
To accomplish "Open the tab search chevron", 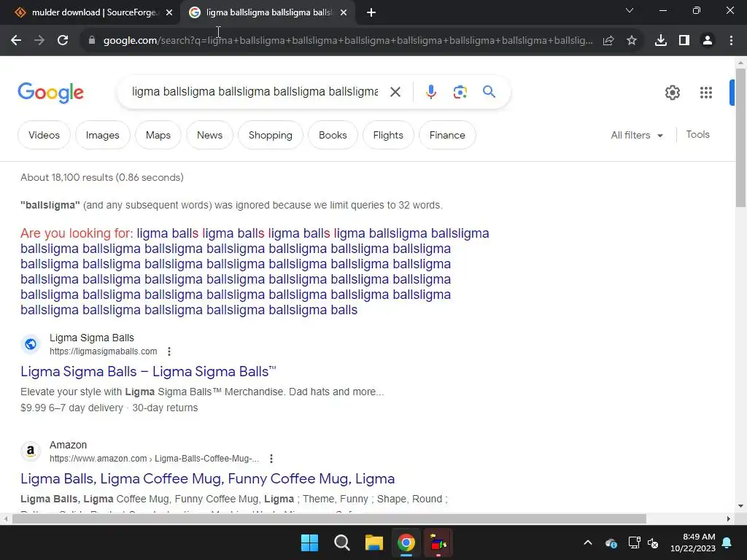I will (630, 10).
